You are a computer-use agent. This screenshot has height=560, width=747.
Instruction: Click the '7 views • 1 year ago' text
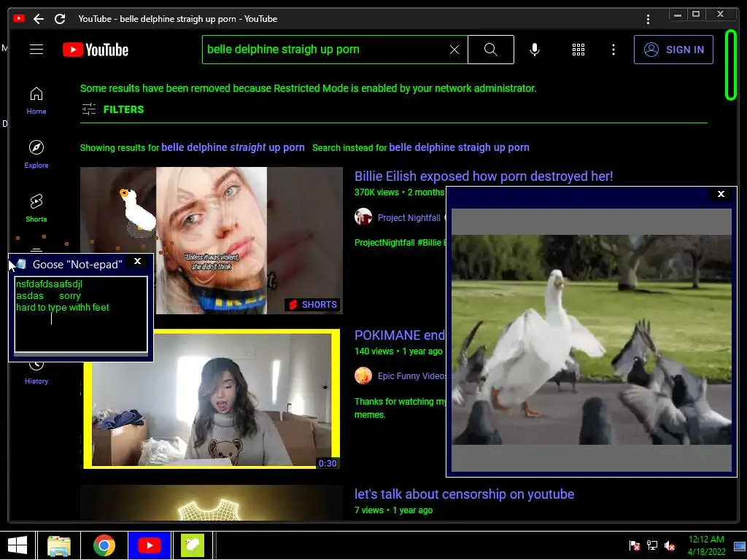(x=393, y=510)
